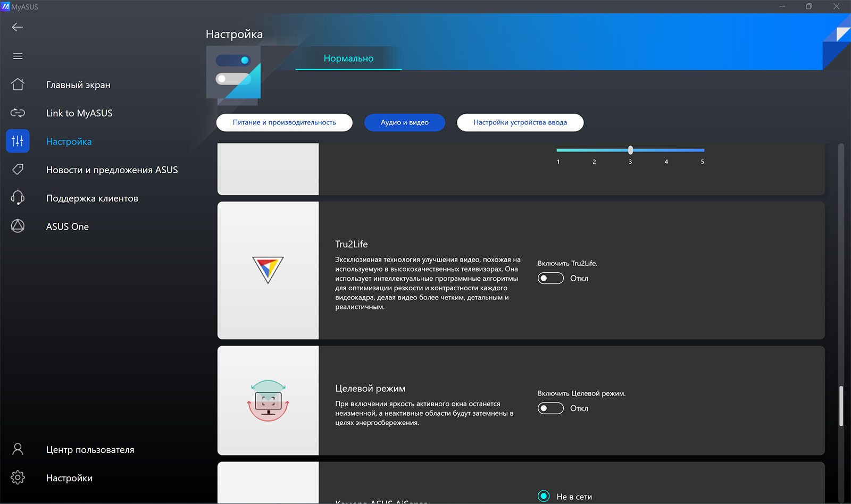Minimize the MyASUS window
This screenshot has height=504, width=851.
tap(782, 6)
